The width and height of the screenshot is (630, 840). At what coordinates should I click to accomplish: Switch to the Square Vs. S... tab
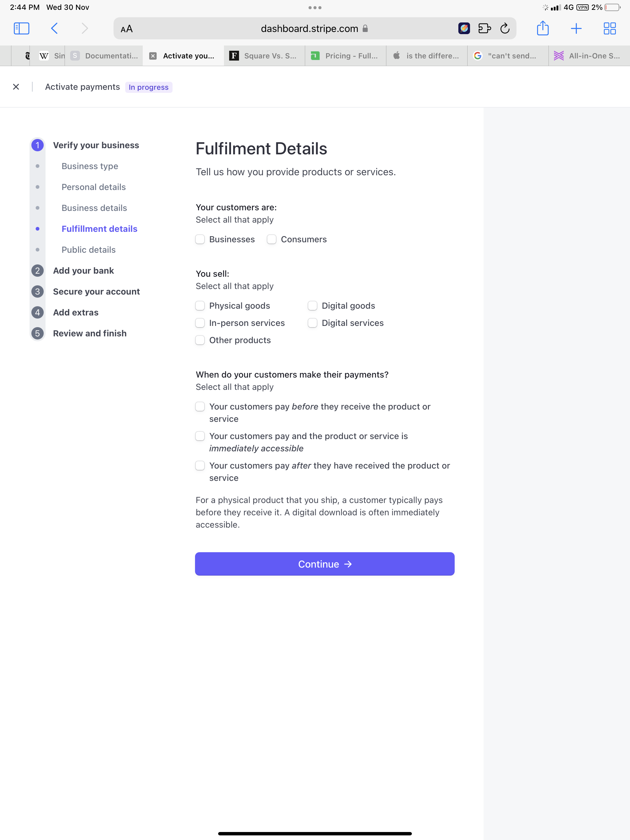[x=264, y=56]
